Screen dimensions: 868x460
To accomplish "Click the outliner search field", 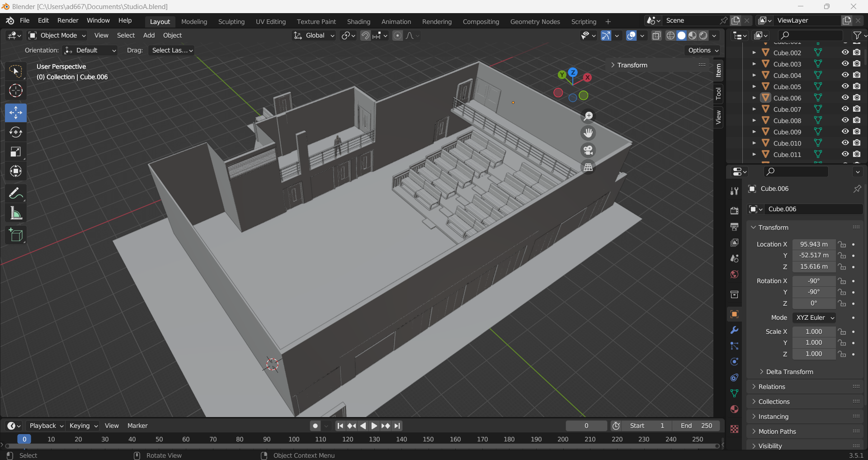I will pyautogui.click(x=810, y=35).
